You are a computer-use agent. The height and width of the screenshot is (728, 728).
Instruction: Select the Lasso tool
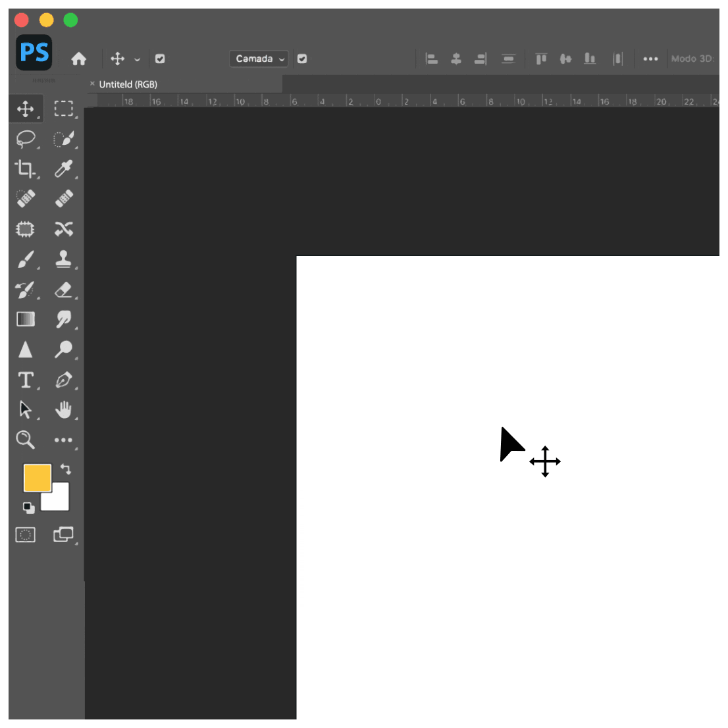click(26, 138)
